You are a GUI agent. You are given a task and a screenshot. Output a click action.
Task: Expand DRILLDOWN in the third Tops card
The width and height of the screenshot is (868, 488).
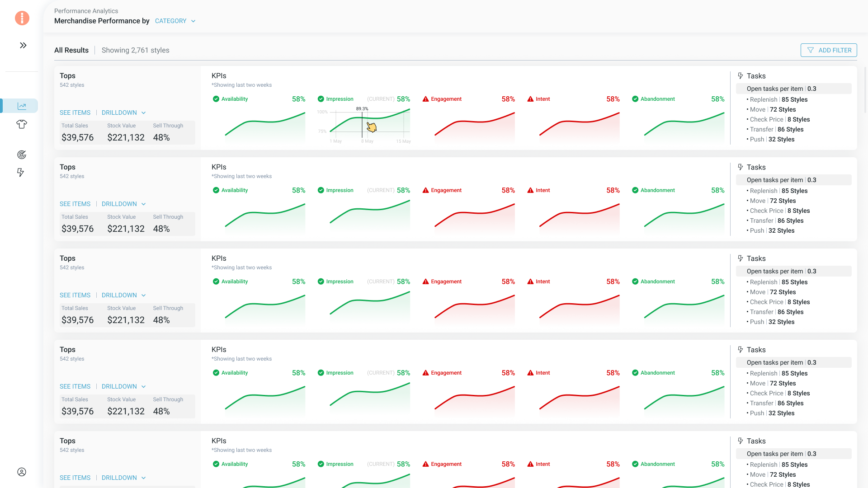pos(123,295)
